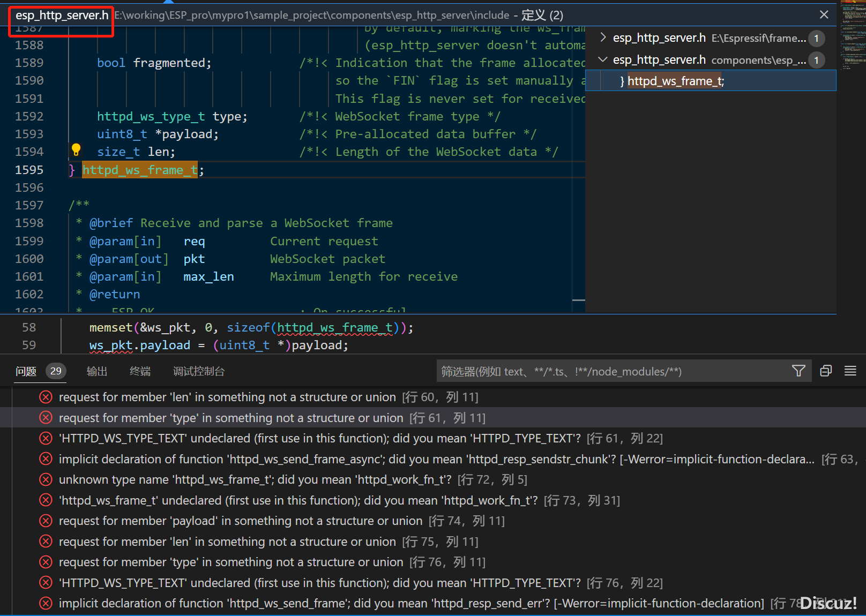Select 'request for member len' problem at line 60
866x616 pixels.
[433, 397]
